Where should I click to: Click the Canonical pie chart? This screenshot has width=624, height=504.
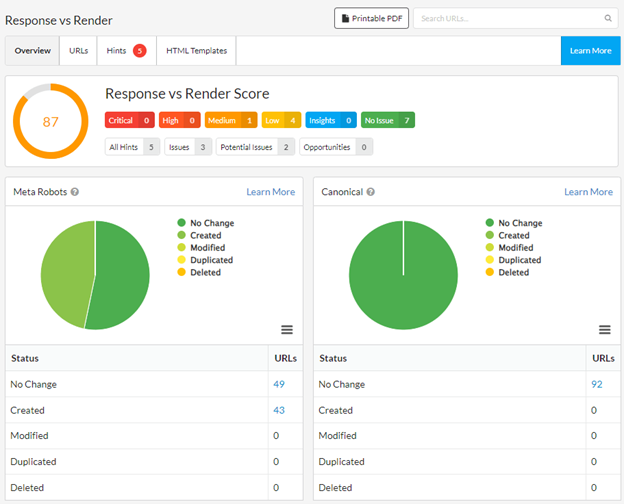click(403, 275)
